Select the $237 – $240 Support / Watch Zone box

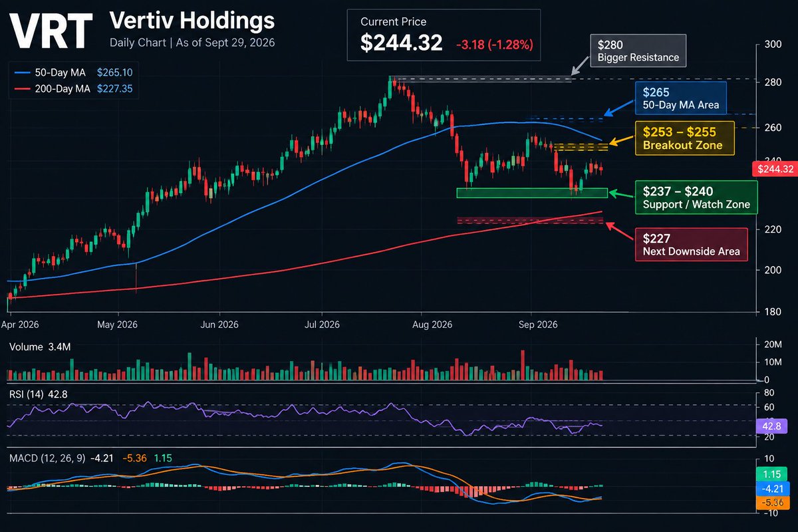[x=696, y=197]
